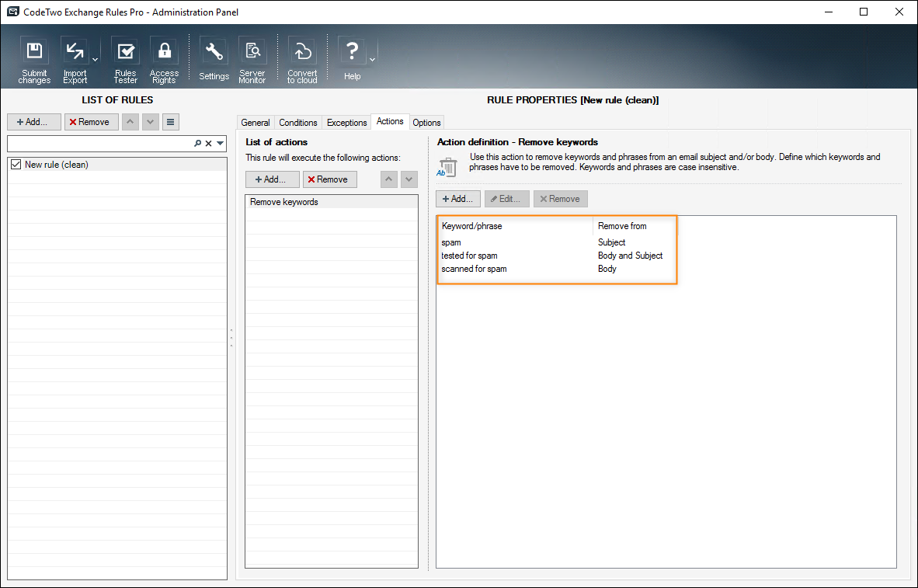Open the rules search filter dropdown arrow
The image size is (918, 588).
[220, 144]
